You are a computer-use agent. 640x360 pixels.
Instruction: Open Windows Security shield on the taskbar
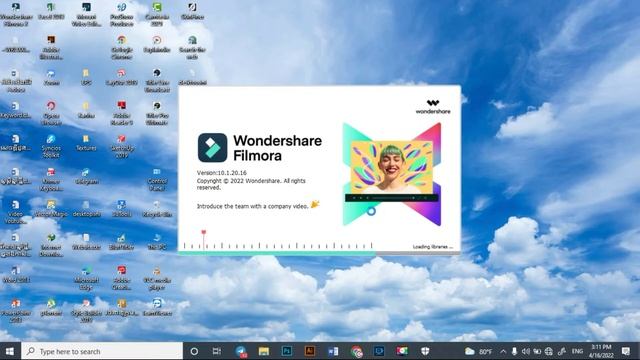click(425, 351)
